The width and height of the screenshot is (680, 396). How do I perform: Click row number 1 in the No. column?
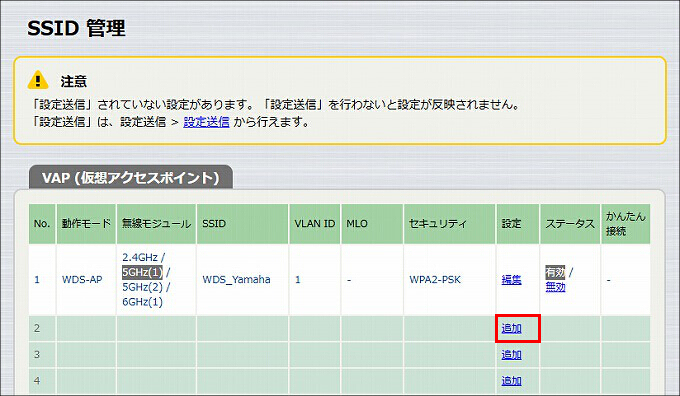pyautogui.click(x=37, y=280)
